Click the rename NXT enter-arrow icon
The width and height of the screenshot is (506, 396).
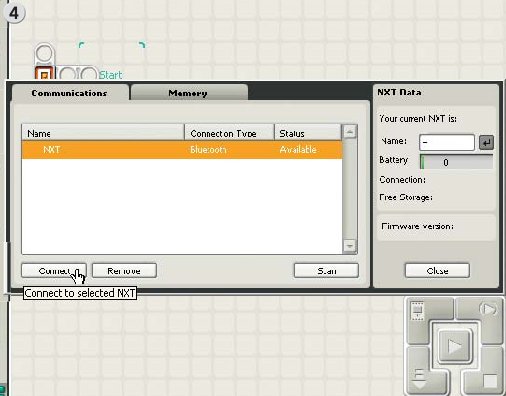point(486,143)
